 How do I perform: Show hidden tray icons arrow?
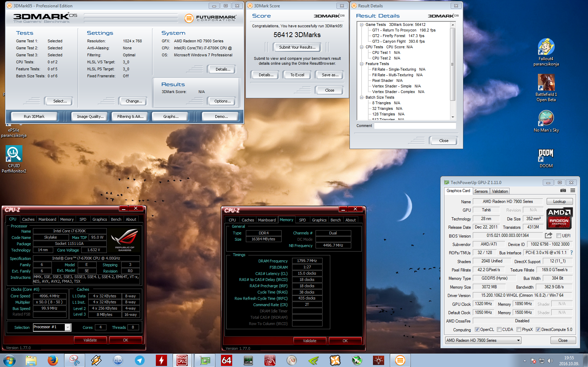click(x=525, y=361)
